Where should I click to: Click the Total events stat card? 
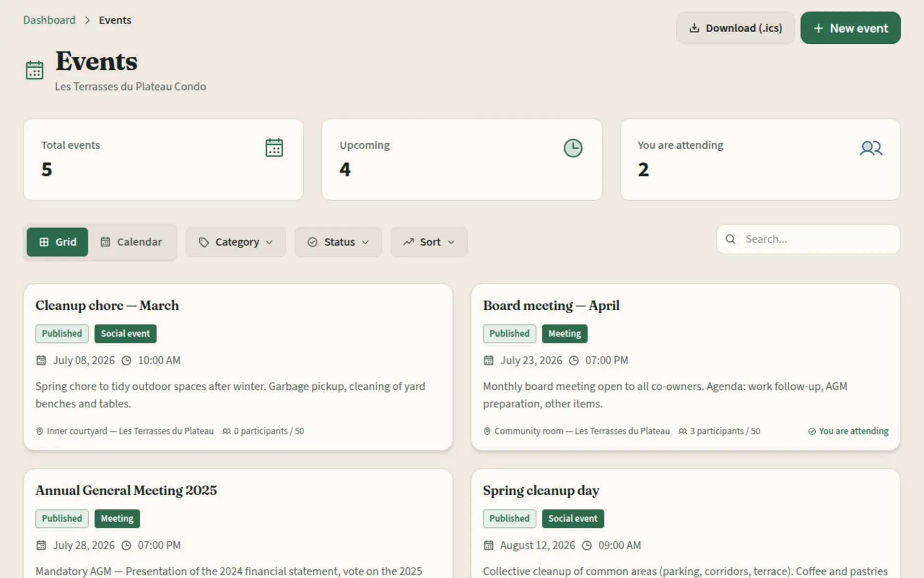pyautogui.click(x=164, y=160)
